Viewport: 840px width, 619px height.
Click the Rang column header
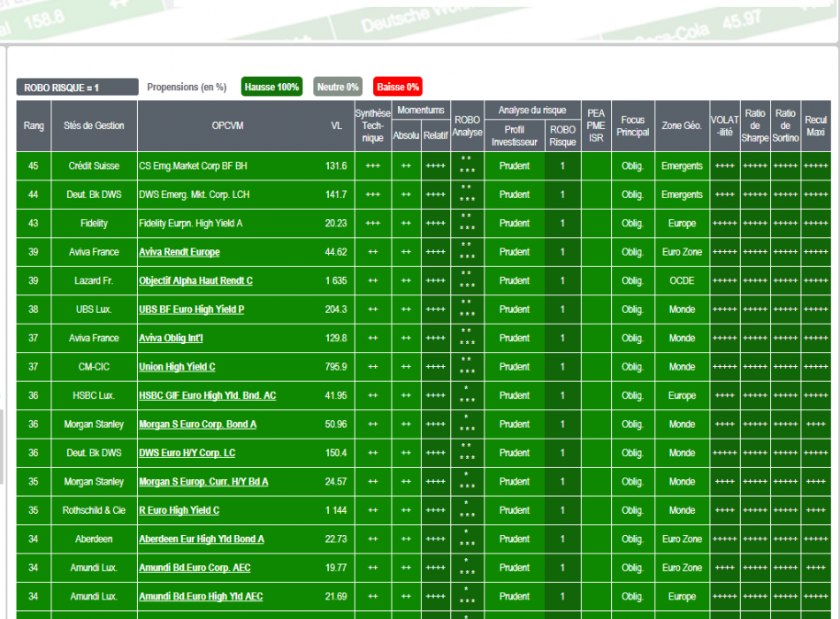point(34,126)
